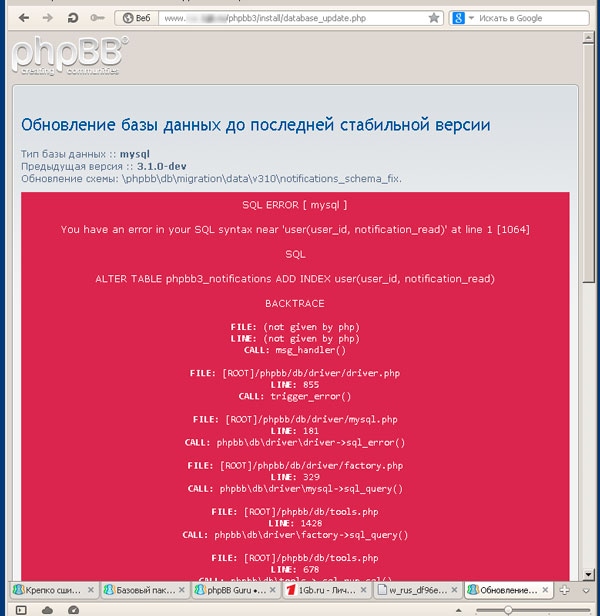Click the version text 3.1.0-dev
Viewport: 600px width, 616px height.
click(161, 166)
